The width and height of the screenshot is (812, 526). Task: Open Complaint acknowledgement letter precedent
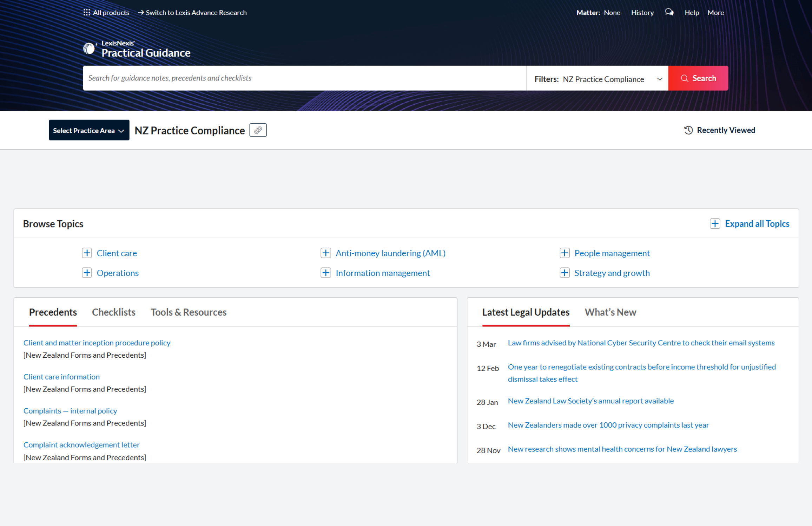pos(81,445)
